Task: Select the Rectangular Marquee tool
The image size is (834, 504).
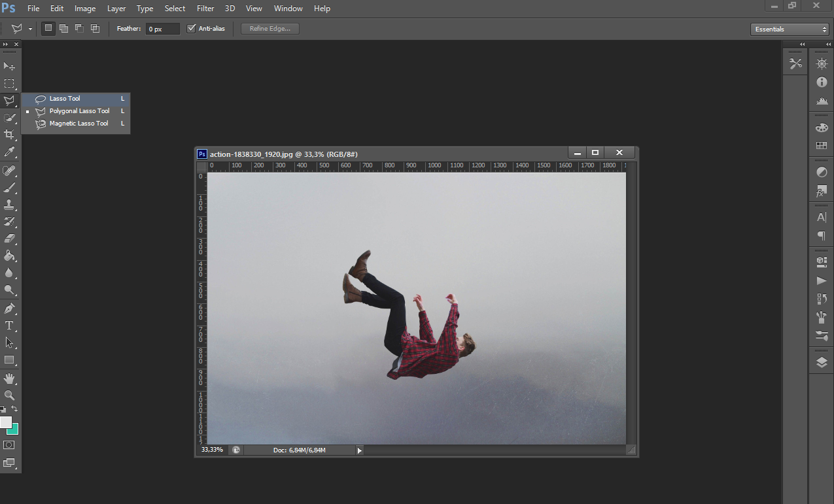Action: pos(9,84)
